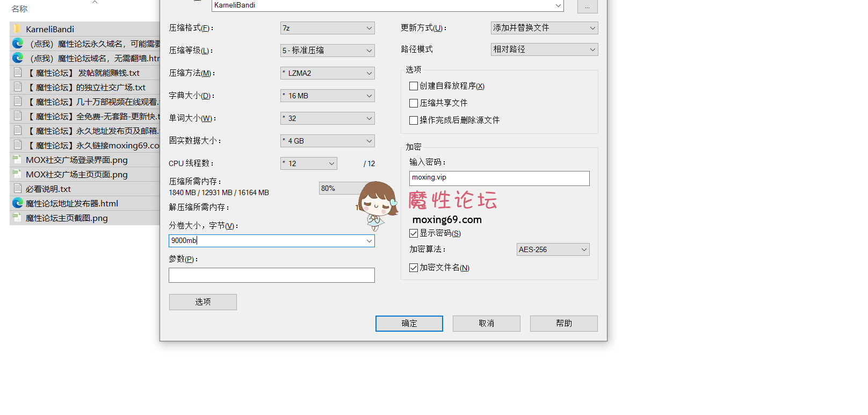868x415 pixels.
Task: Open 压缩等级 dropdown showing 5 - 标准压缩
Action: pos(327,51)
